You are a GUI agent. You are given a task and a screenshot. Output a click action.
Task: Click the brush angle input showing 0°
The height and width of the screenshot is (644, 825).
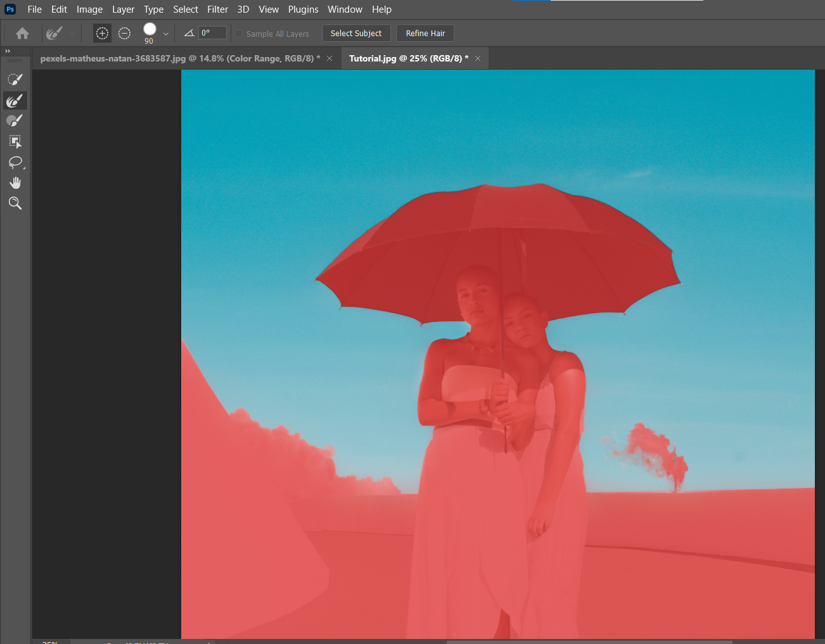212,32
